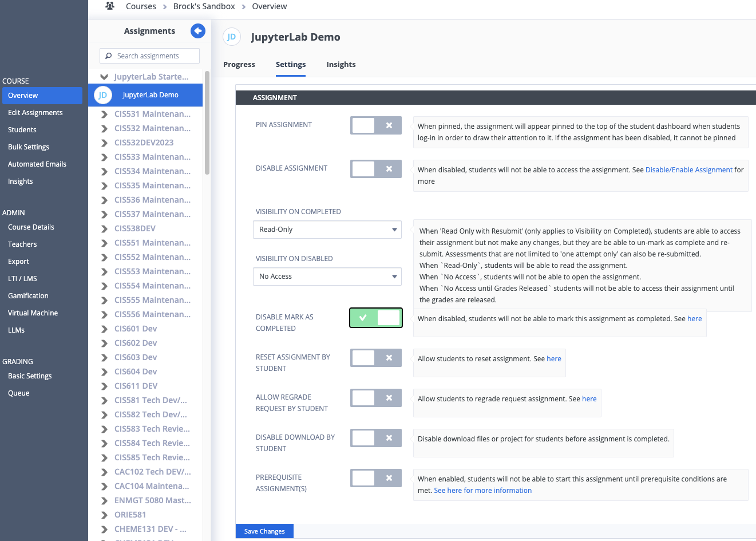Click Search assignments input field
Image resolution: width=756 pixels, height=541 pixels.
[x=149, y=56]
